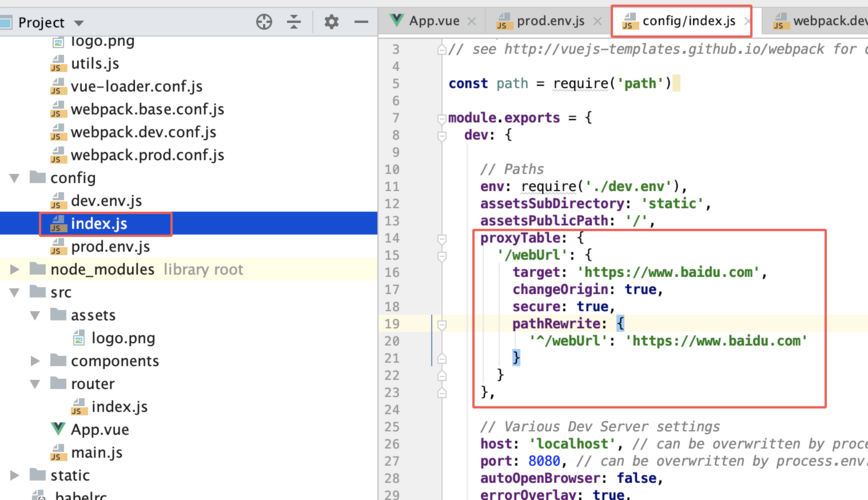Screen dimensions: 868x500
Task: Fold the pathRewrite block on line 19
Action: (x=442, y=324)
